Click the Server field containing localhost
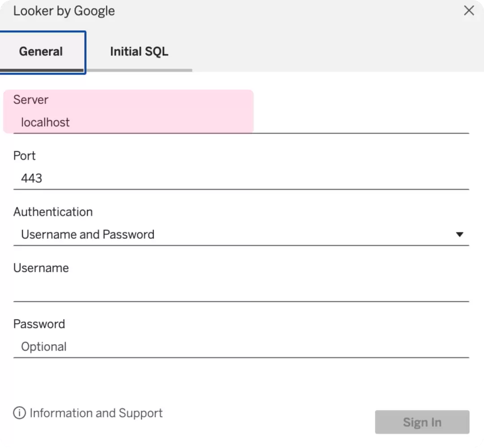 coord(241,122)
